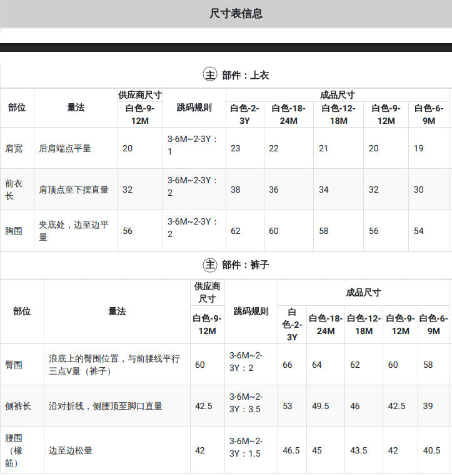Select the 跳码规则 header in the 上衣 table
This screenshot has height=476, width=452.
pos(194,108)
